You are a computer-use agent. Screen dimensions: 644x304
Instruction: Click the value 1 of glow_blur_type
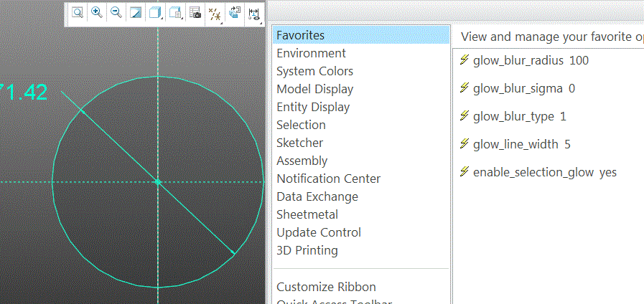click(563, 117)
